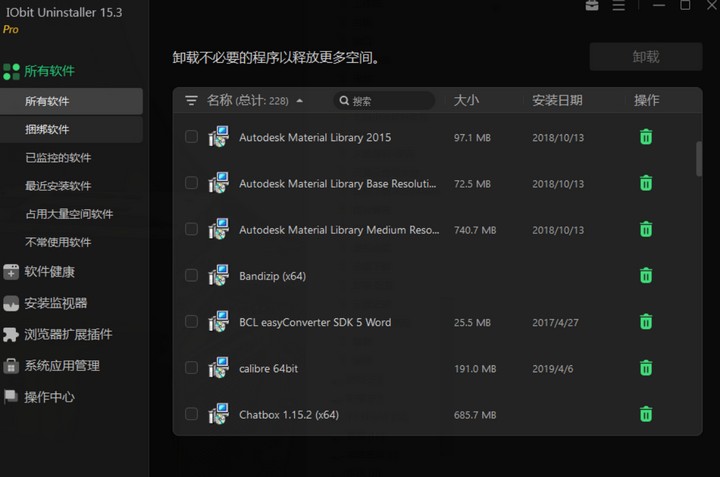
Task: Click the trash icon for Bandizip (x64)
Action: tap(646, 275)
